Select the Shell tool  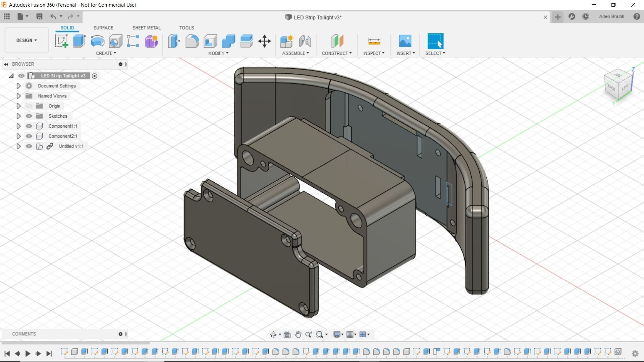click(210, 41)
